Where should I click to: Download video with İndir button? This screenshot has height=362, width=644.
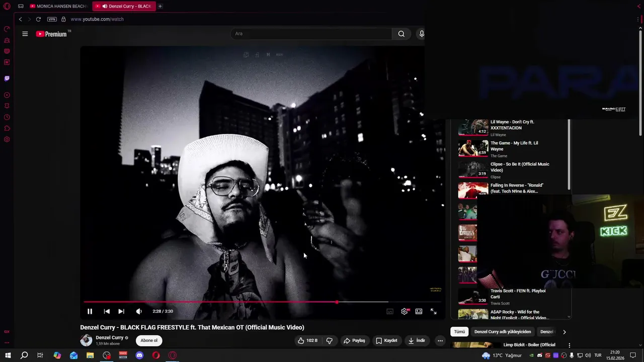coord(417,340)
